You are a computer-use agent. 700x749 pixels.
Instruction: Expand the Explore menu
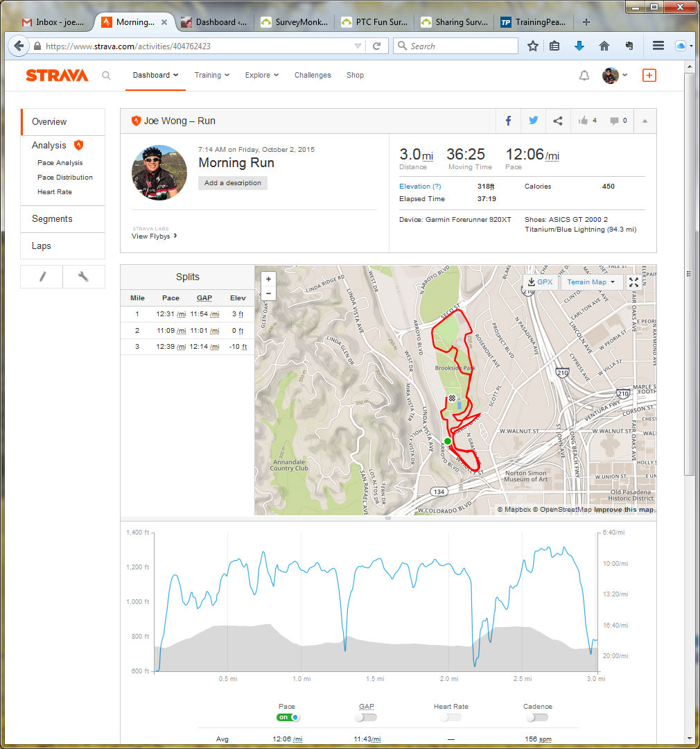click(x=261, y=75)
